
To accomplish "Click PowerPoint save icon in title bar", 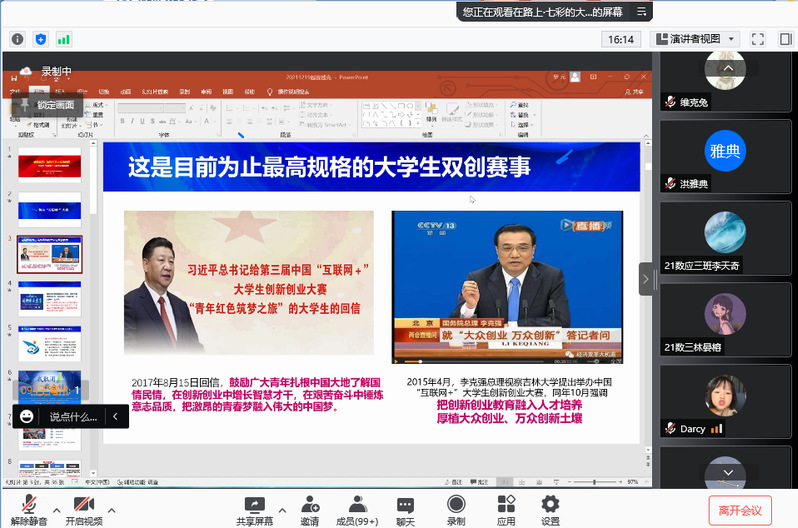I will click(14, 78).
